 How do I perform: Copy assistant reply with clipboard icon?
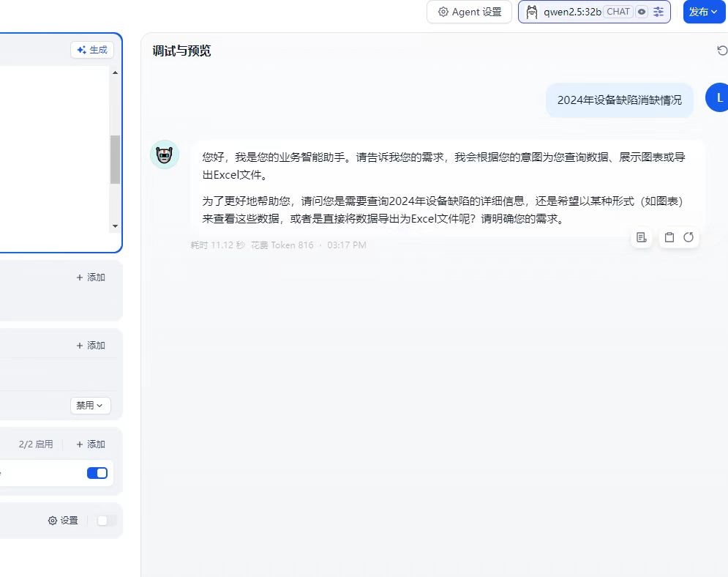coord(669,237)
